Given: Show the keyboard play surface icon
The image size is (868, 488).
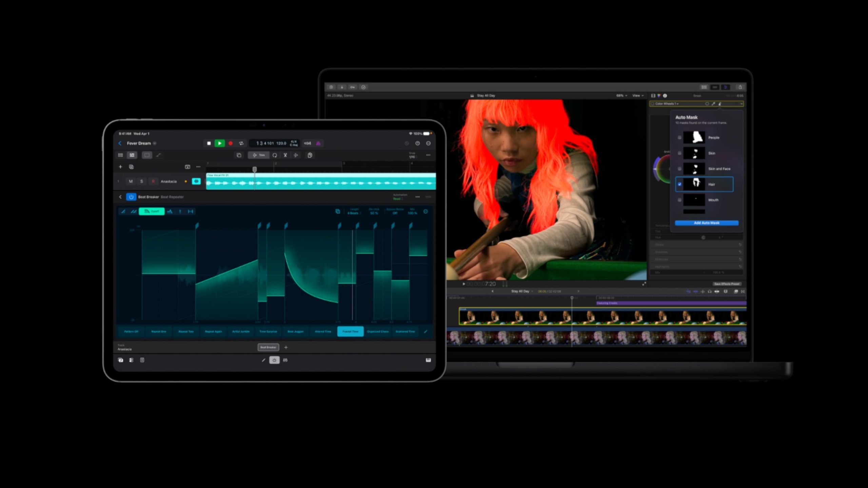Looking at the screenshot, I should (x=428, y=360).
